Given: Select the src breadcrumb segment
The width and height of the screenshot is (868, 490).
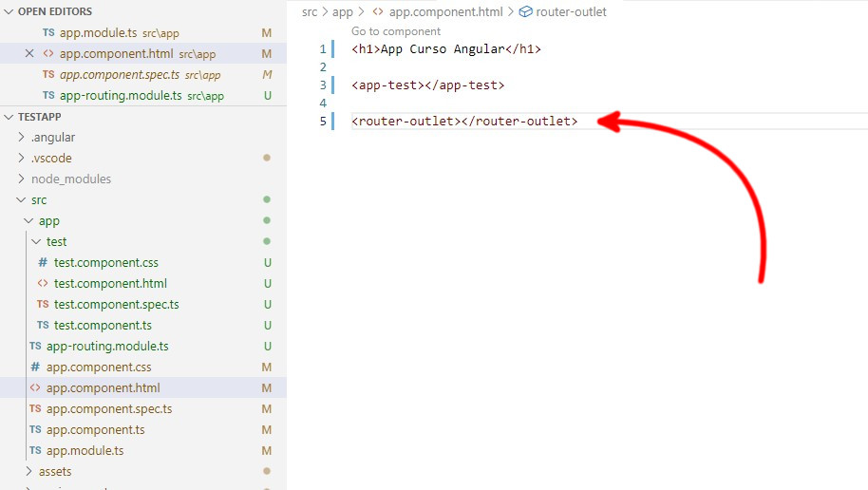Looking at the screenshot, I should [x=310, y=12].
